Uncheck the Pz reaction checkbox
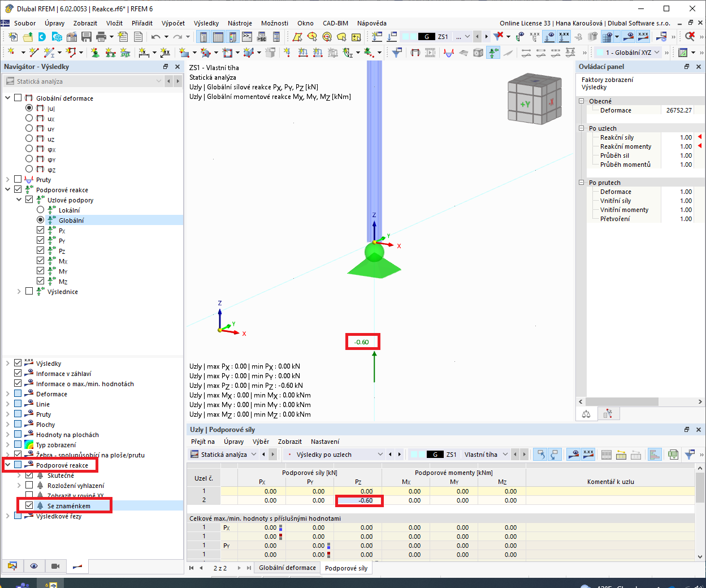Viewport: 706px width, 588px height. pyautogui.click(x=40, y=250)
